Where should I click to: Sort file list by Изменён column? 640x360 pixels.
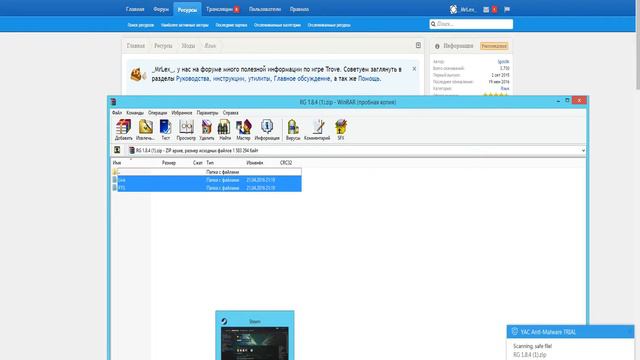point(255,162)
